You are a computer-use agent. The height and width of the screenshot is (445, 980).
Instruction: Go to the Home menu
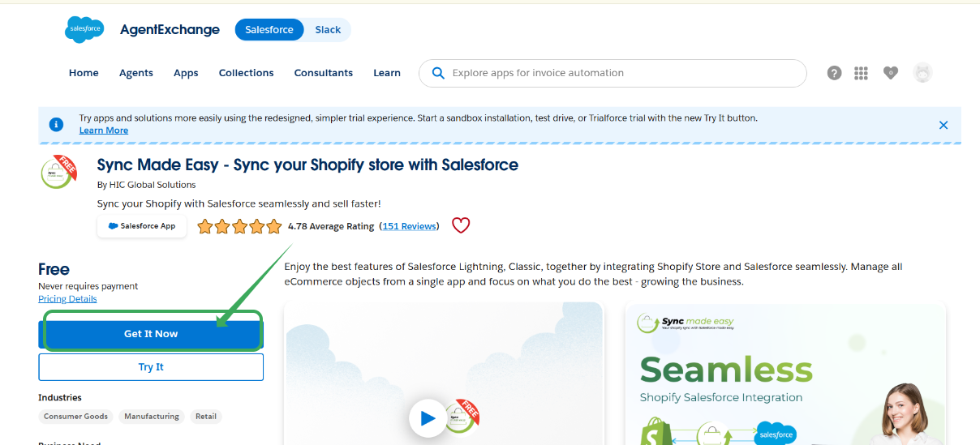[x=84, y=73]
